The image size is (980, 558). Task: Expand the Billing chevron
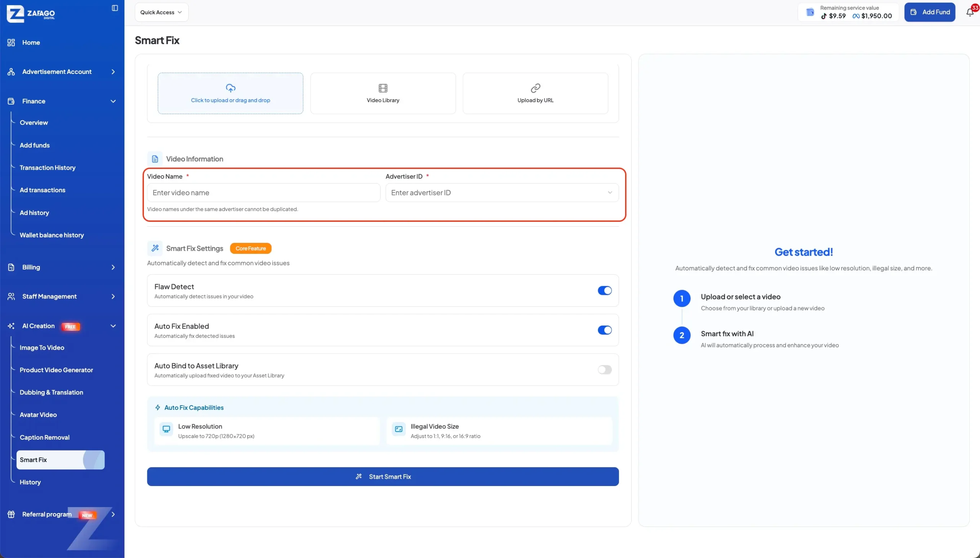click(113, 267)
